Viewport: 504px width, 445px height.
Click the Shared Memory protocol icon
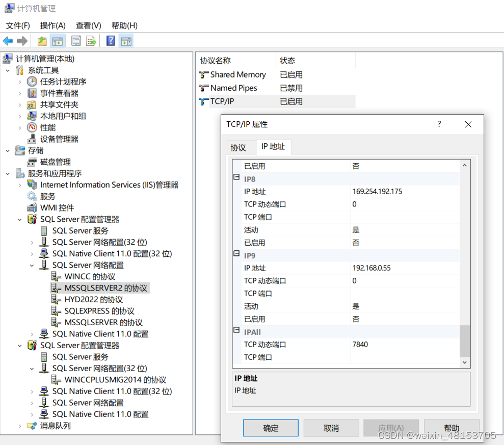click(x=203, y=74)
